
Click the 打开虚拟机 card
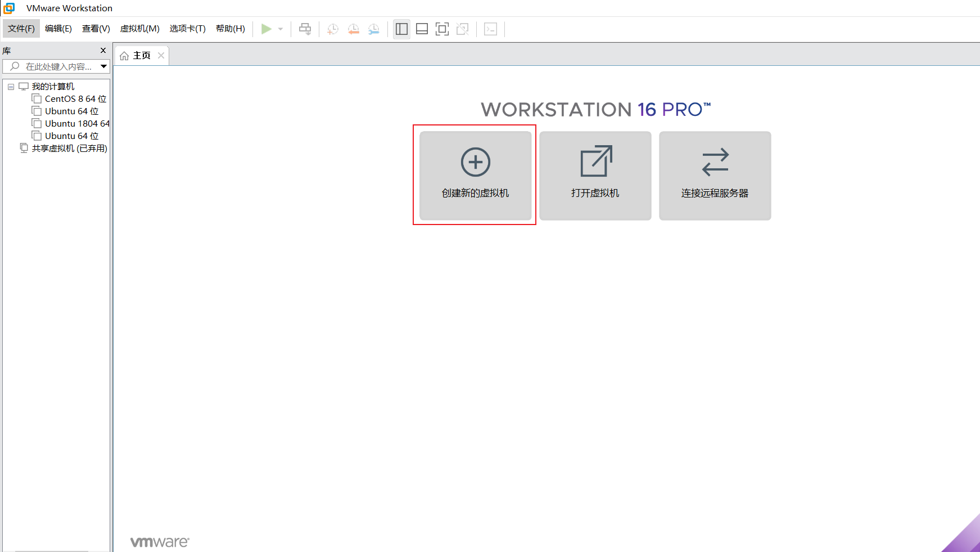click(595, 176)
